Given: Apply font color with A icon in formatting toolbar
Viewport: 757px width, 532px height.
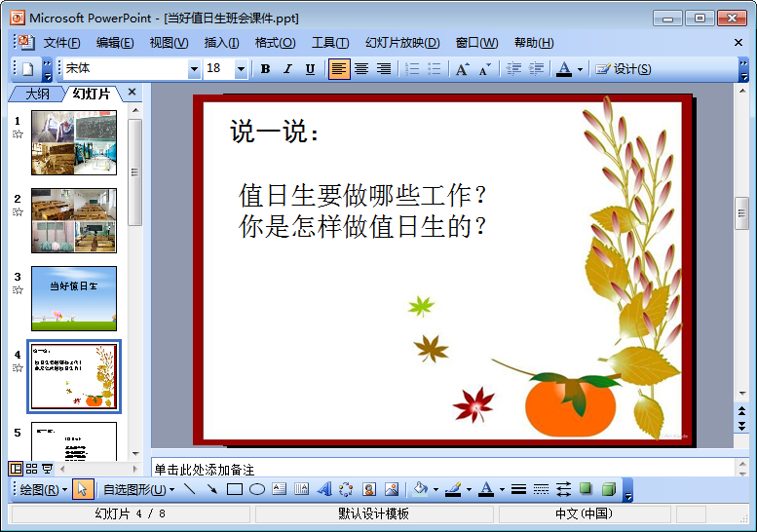Looking at the screenshot, I should (564, 69).
